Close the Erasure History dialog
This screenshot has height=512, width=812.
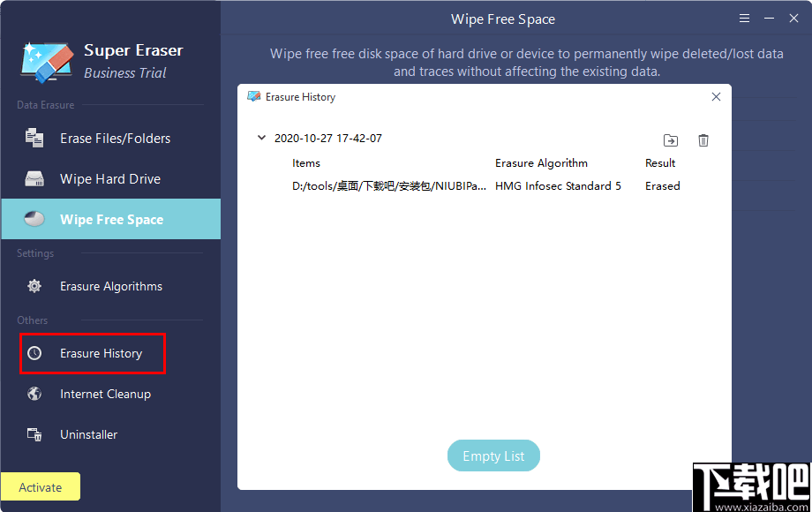pos(716,97)
